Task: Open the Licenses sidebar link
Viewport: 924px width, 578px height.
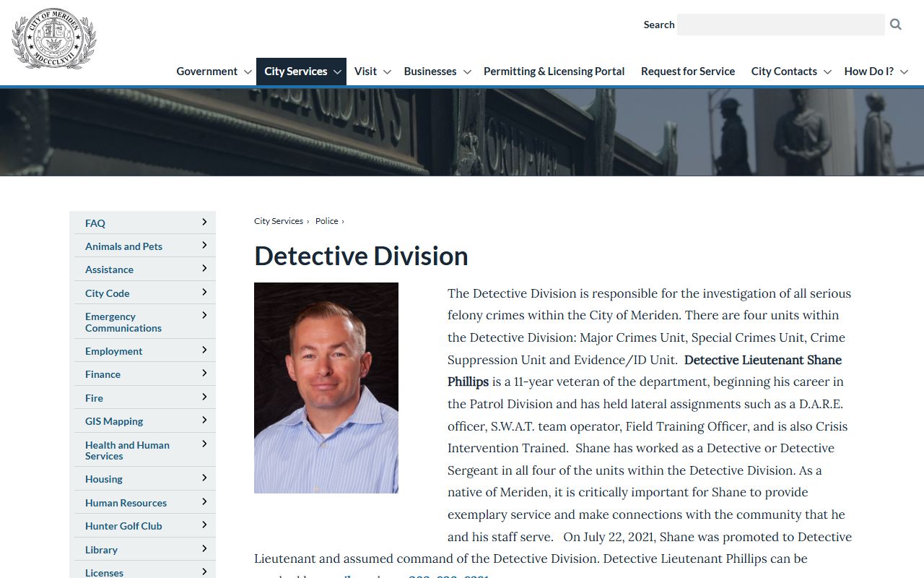Action: [104, 573]
